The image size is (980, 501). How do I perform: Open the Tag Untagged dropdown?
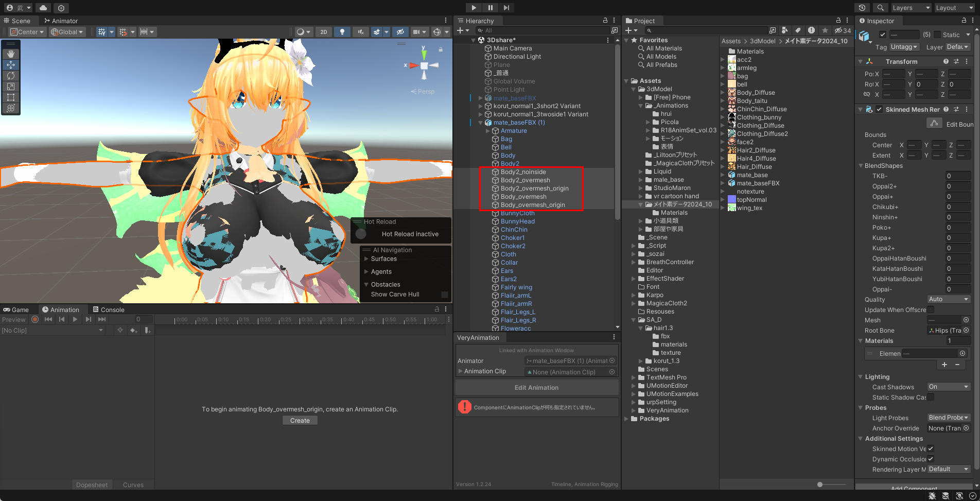pyautogui.click(x=904, y=47)
